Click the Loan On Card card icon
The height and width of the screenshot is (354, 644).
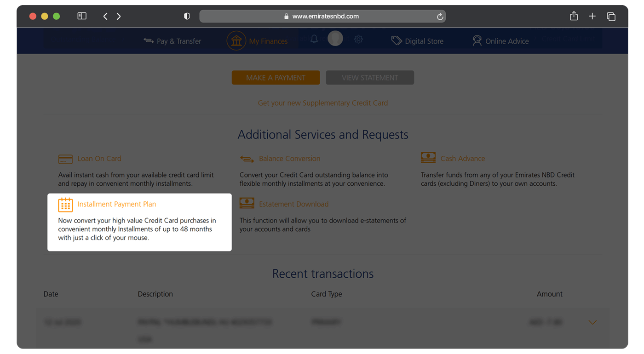(x=65, y=159)
